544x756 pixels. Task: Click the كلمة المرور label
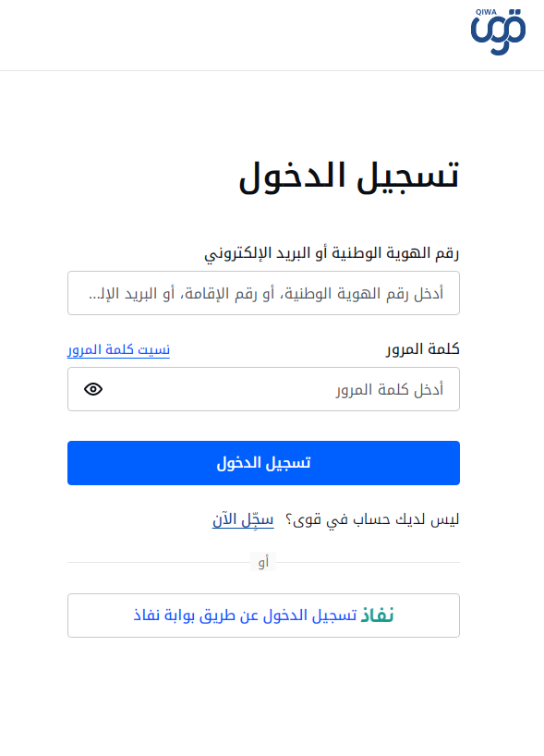pos(423,349)
